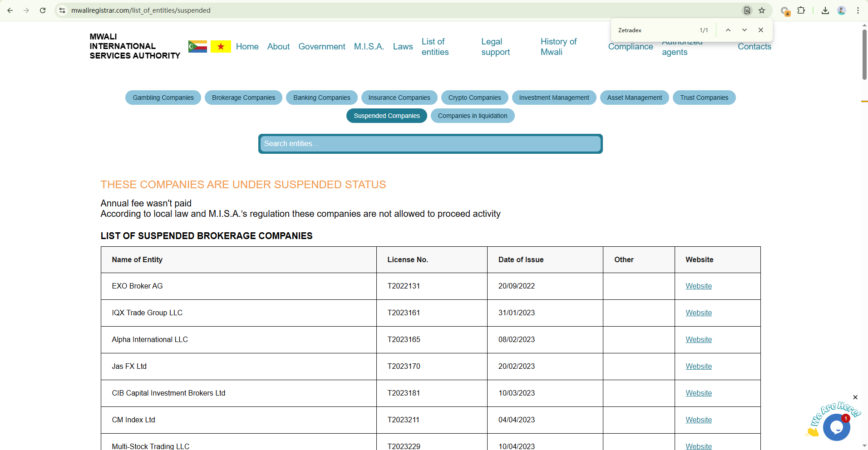
Task: Open the Chrome three-dot menu
Action: coord(858,10)
